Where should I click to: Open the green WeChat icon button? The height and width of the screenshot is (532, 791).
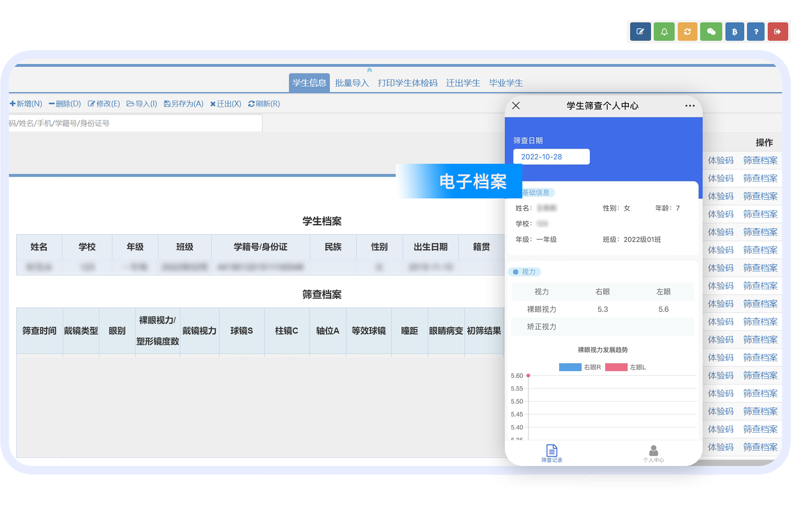click(x=711, y=32)
